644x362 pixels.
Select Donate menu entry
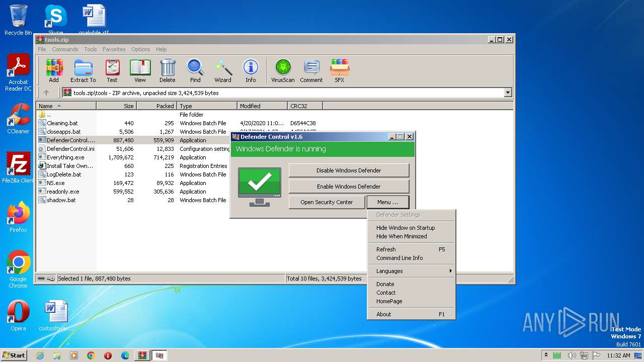click(411, 284)
